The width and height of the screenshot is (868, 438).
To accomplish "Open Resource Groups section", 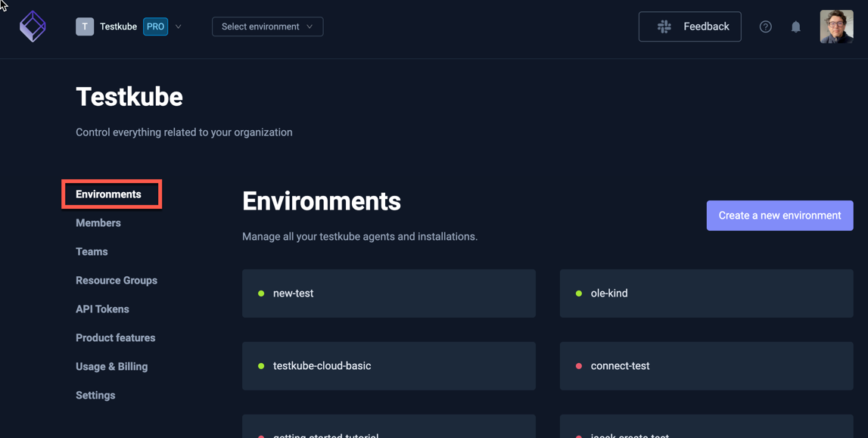I will (117, 281).
